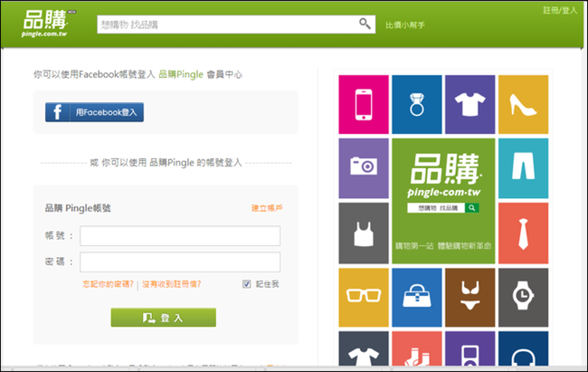
Task: Select the purple T-shirt category tile
Action: pos(469,105)
